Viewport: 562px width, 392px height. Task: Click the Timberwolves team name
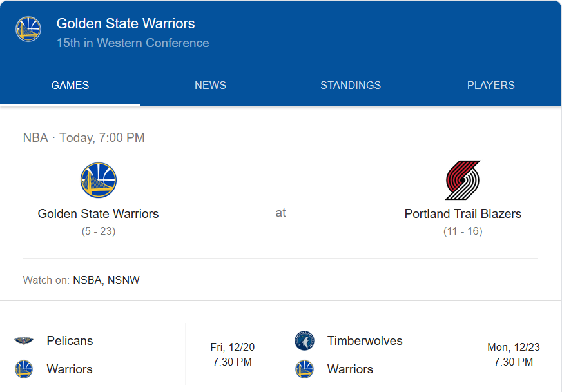365,341
